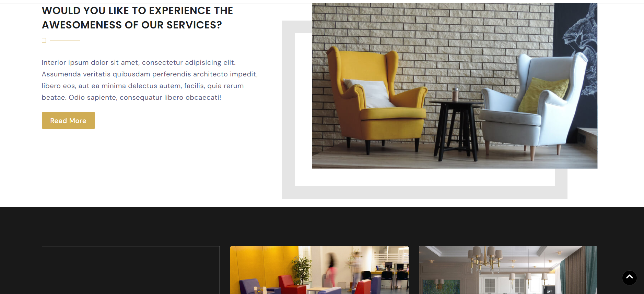Click the gray decorative frame behind the photo
Viewport: 644px width, 294px height.
[x=424, y=192]
